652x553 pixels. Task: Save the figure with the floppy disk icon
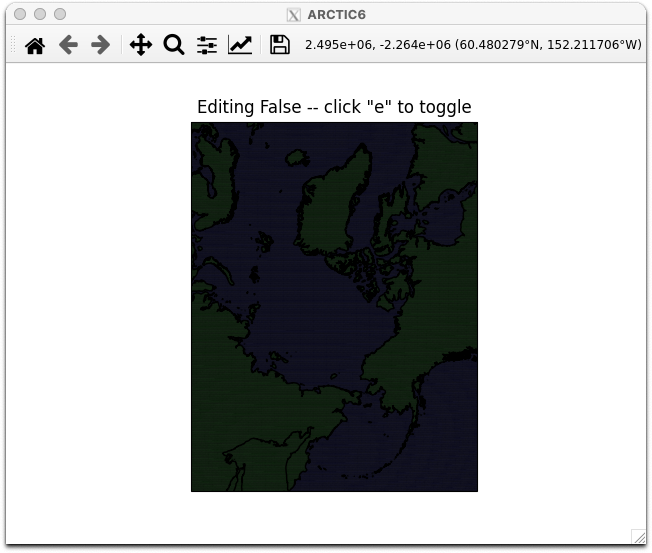point(280,45)
